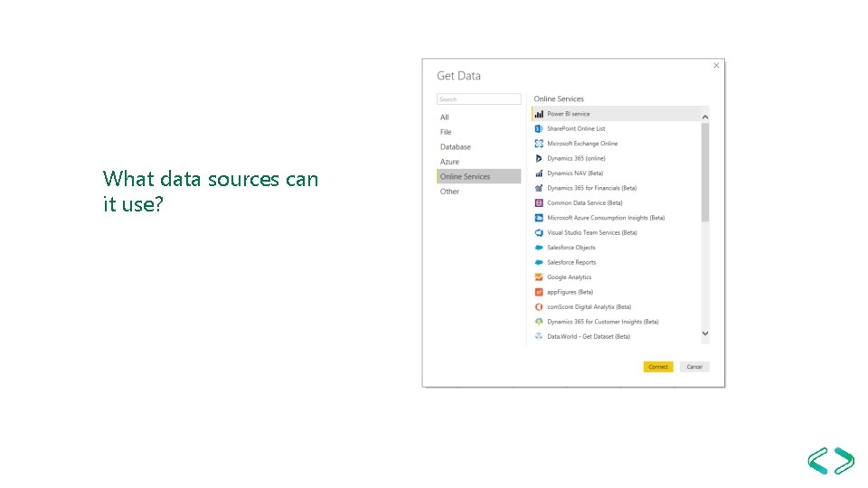Click the connector list scrollbar thumb

(x=704, y=173)
